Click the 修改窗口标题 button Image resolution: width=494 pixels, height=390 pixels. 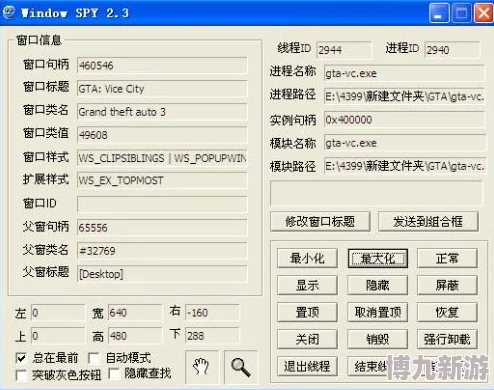[x=320, y=221]
